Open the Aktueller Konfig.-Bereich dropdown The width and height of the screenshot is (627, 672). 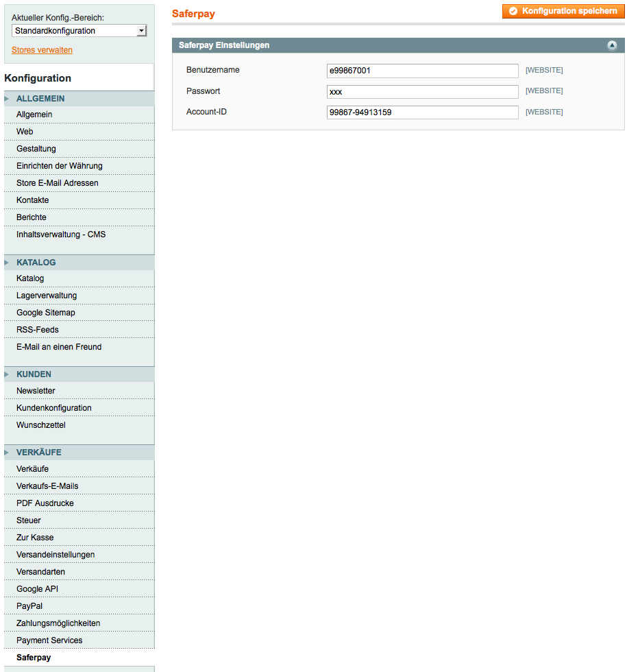coord(79,31)
